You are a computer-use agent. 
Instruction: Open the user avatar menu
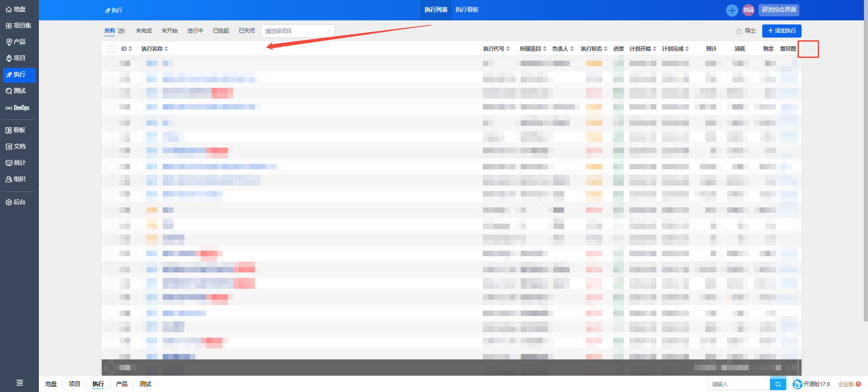[749, 10]
